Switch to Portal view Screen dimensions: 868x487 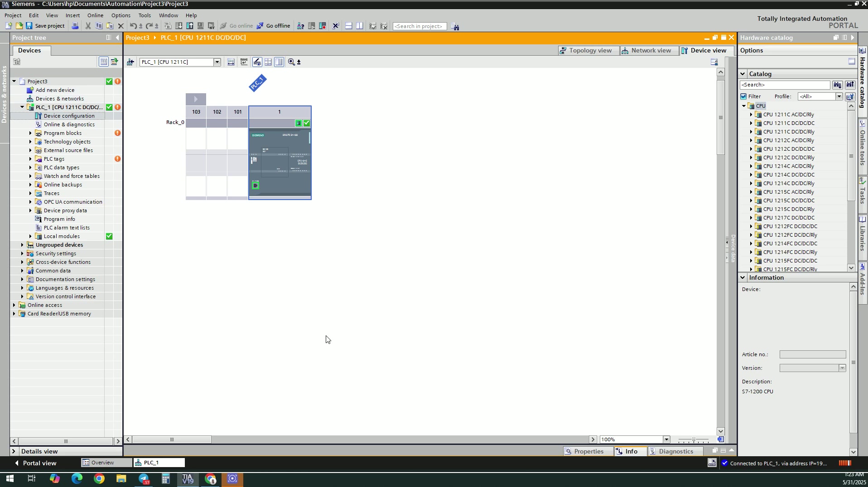pos(36,463)
